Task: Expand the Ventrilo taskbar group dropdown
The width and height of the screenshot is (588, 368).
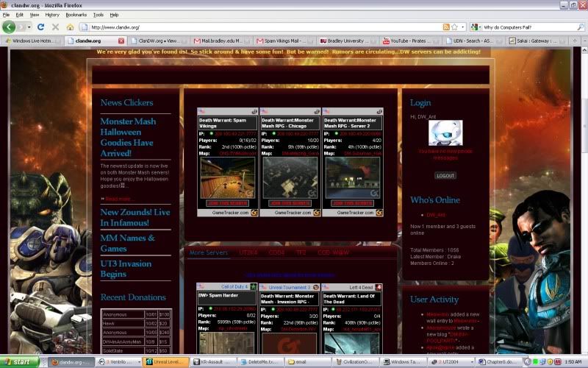Action: [139, 362]
